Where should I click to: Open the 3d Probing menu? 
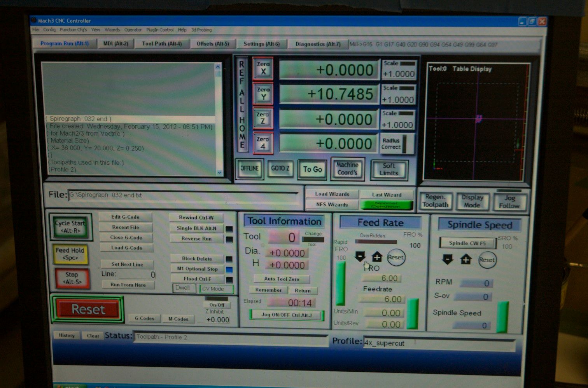[x=201, y=30]
